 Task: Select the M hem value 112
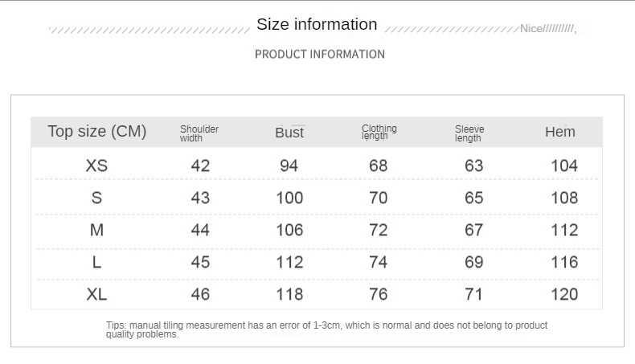(x=564, y=230)
